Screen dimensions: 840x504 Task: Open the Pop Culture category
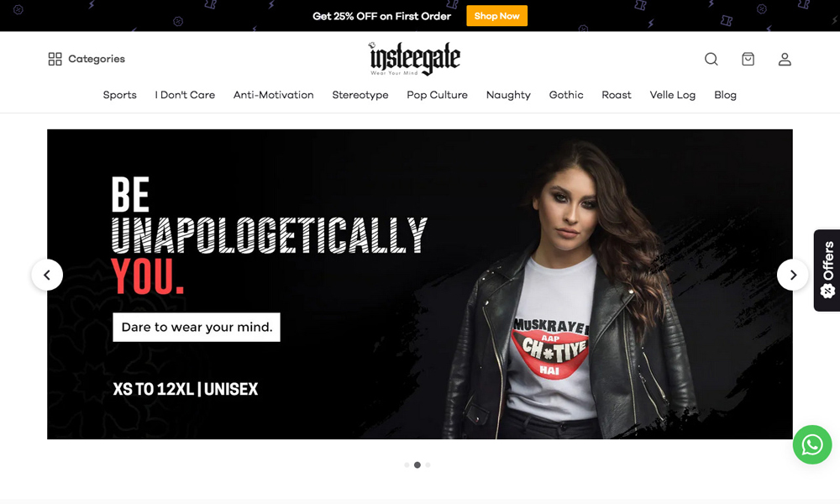tap(437, 95)
